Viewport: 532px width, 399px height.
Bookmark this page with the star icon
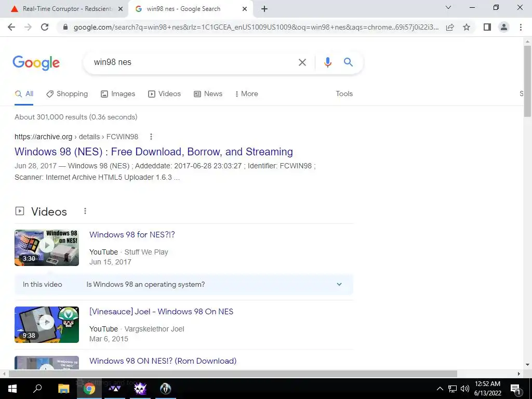[467, 27]
